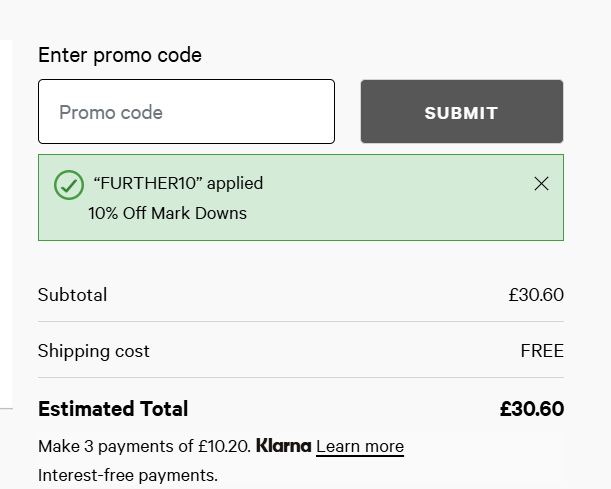Click the green checkmark success icon
The height and width of the screenshot is (489, 611).
[68, 184]
